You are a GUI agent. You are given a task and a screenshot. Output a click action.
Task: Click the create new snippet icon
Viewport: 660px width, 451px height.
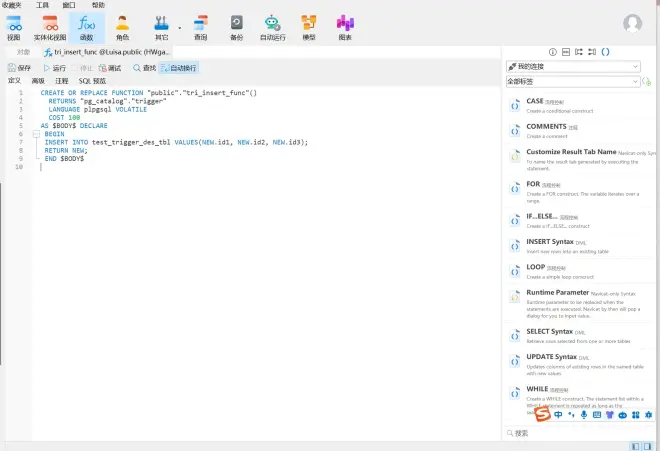(647, 81)
